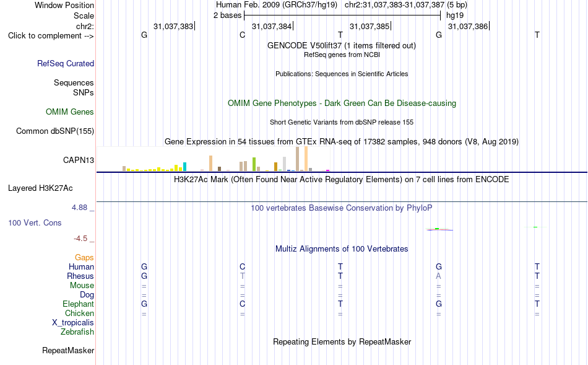Click the 31,037,385 position label
Screen dimensions: 588x365
pos(370,26)
